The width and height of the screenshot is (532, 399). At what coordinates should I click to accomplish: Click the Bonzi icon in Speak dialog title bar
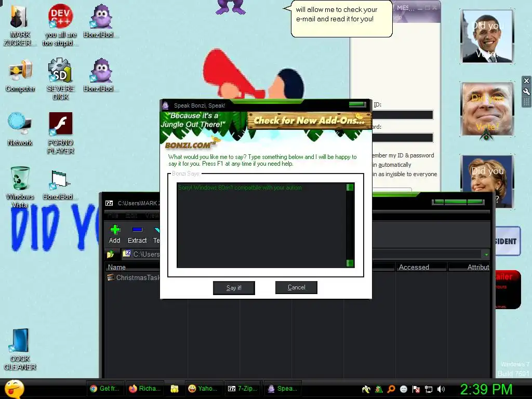tap(166, 105)
